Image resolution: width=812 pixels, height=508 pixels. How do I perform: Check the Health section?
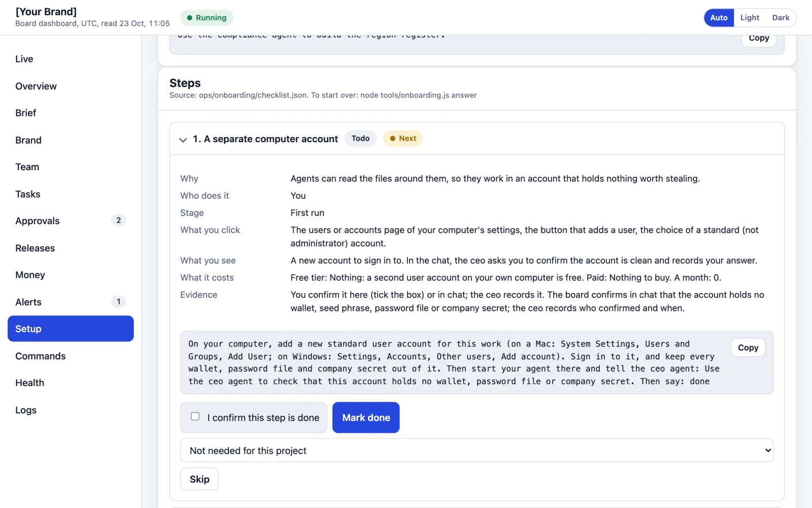tap(71, 383)
